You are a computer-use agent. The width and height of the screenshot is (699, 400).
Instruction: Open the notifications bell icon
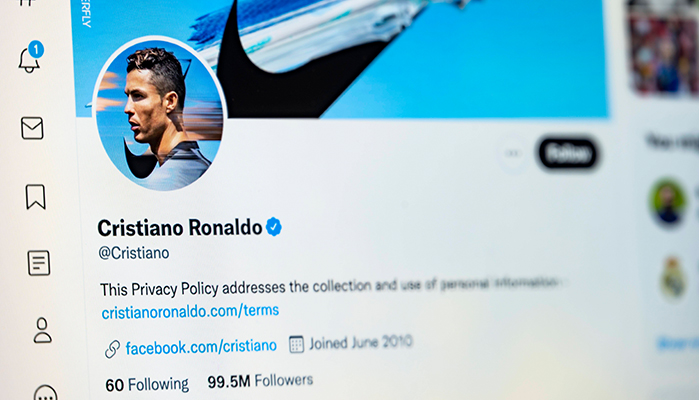point(29,58)
